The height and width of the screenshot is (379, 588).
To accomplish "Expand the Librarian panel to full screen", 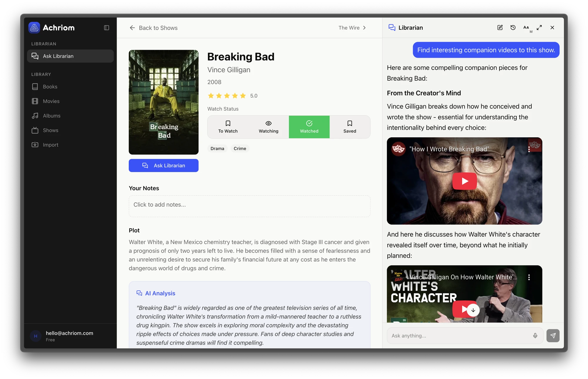I will 539,28.
